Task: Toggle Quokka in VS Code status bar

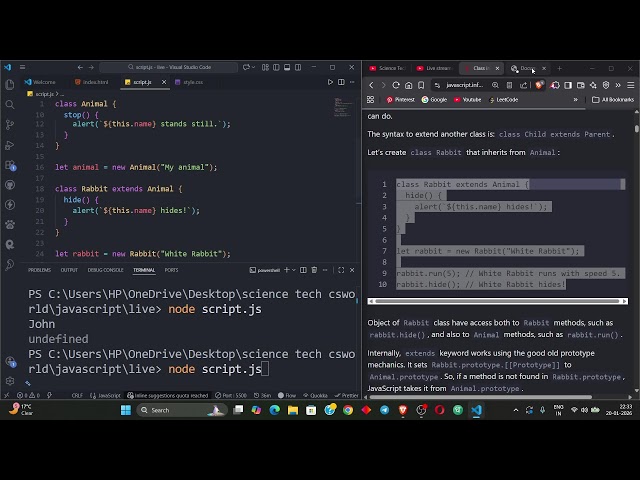Action: point(315,395)
